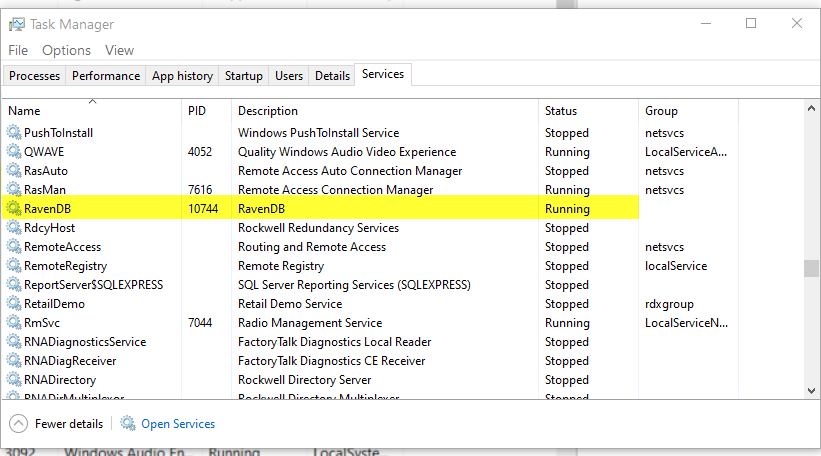Click the gear icon beside RNADiagnosticsService
The height and width of the screenshot is (456, 821).
pyautogui.click(x=14, y=341)
